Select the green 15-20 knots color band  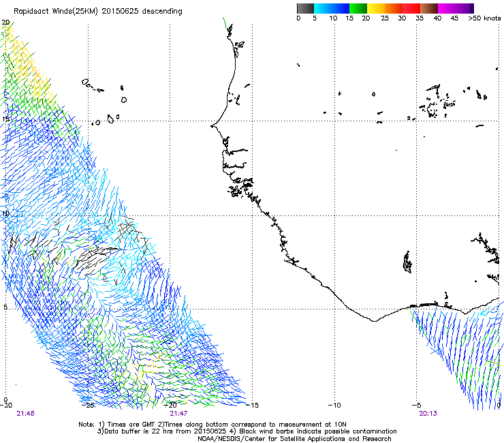coord(358,8)
